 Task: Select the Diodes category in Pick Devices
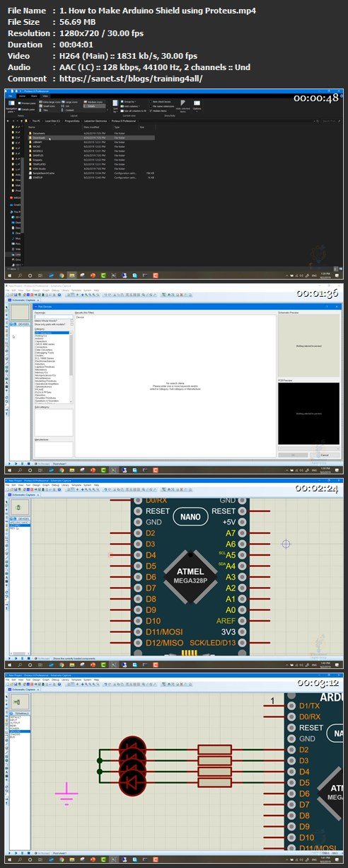pos(40,355)
